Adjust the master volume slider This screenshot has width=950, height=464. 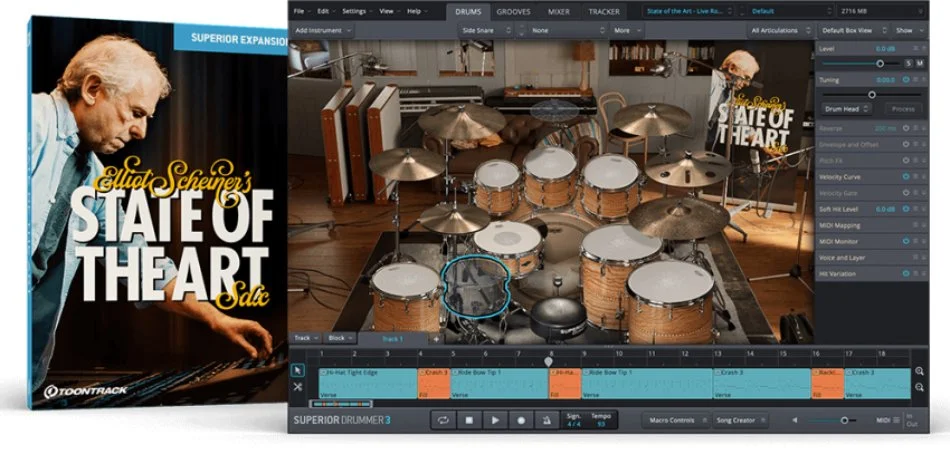click(x=831, y=420)
